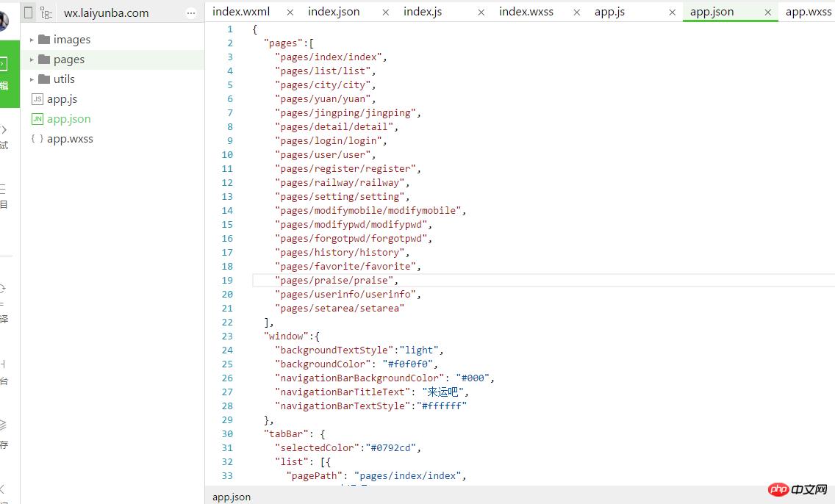
Task: Click the file tree structure icon
Action: 46,12
